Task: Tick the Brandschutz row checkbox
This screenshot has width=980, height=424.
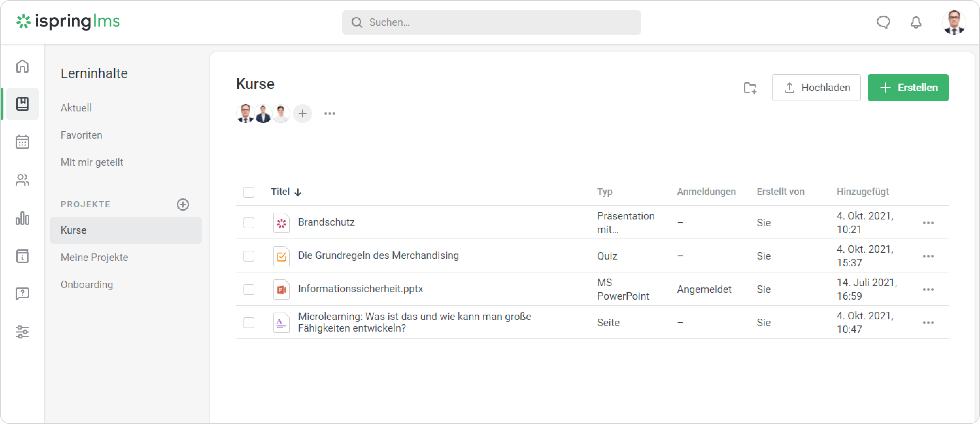Action: tap(249, 223)
